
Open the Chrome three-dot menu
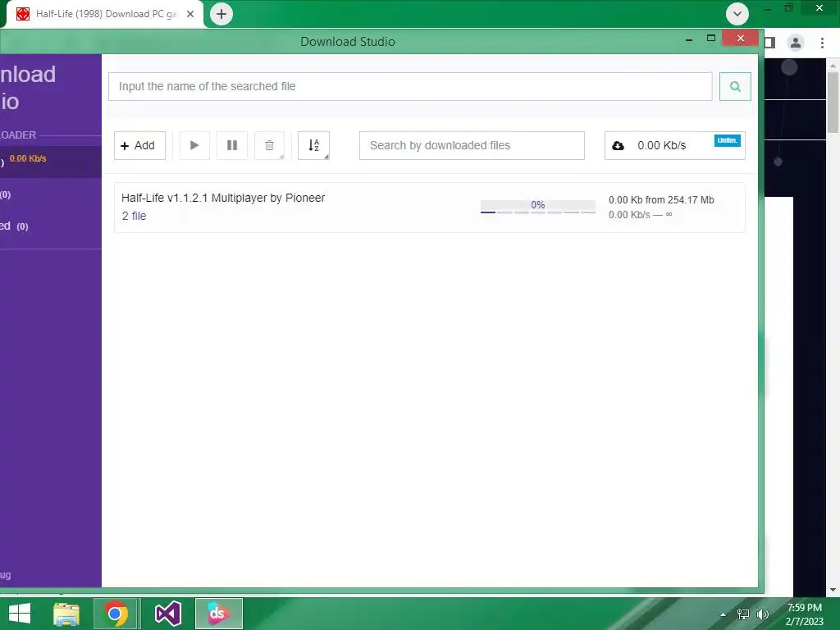[822, 43]
